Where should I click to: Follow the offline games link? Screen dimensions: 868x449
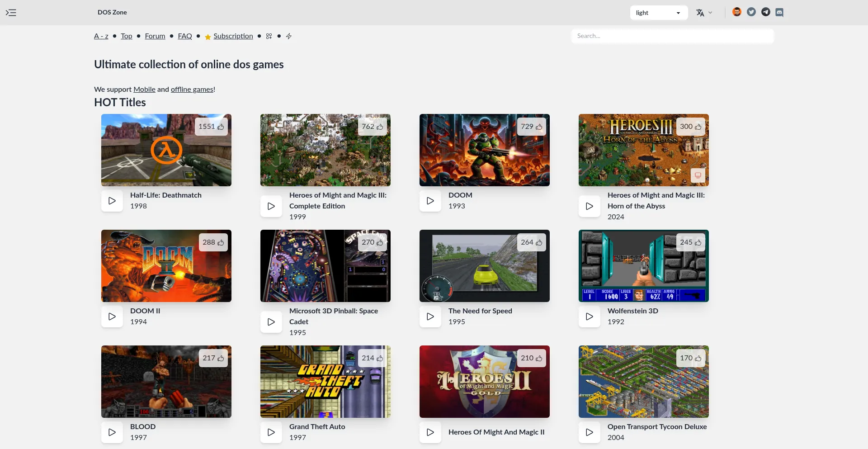click(192, 90)
